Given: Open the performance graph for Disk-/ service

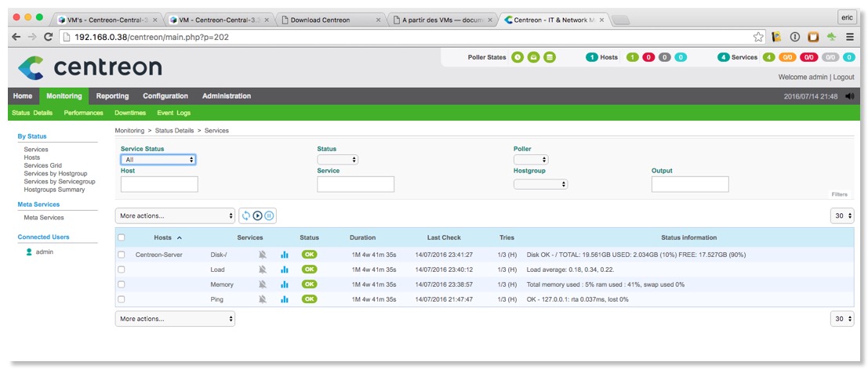Looking at the screenshot, I should point(285,255).
